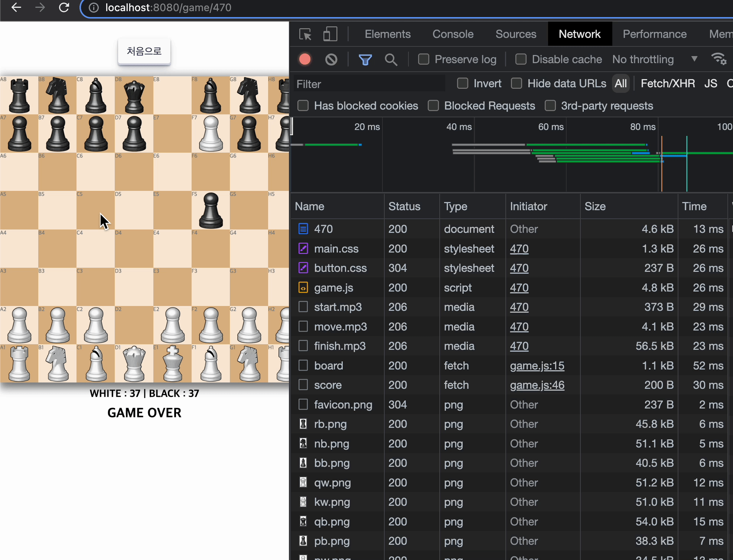Open the Sources tab
The image size is (733, 560).
515,34
